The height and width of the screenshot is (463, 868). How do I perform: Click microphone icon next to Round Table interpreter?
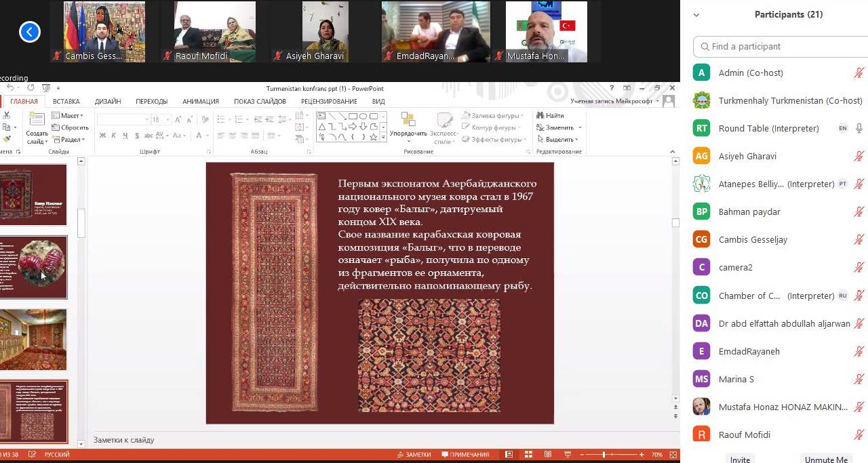859,128
